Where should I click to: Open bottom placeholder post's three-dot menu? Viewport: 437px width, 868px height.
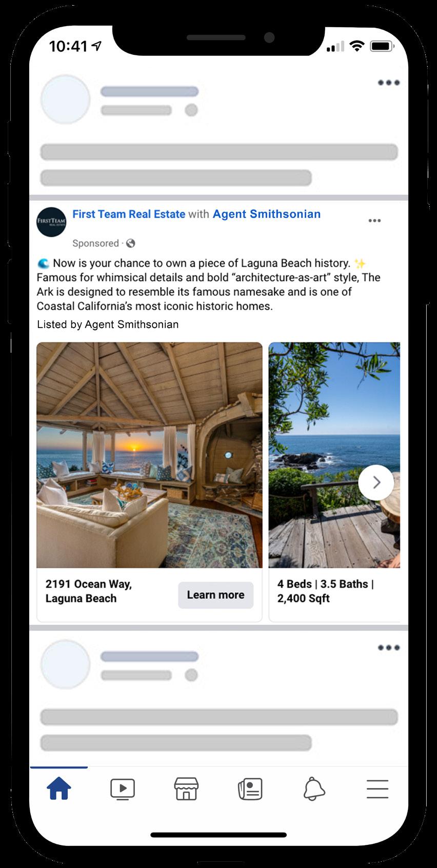(388, 648)
